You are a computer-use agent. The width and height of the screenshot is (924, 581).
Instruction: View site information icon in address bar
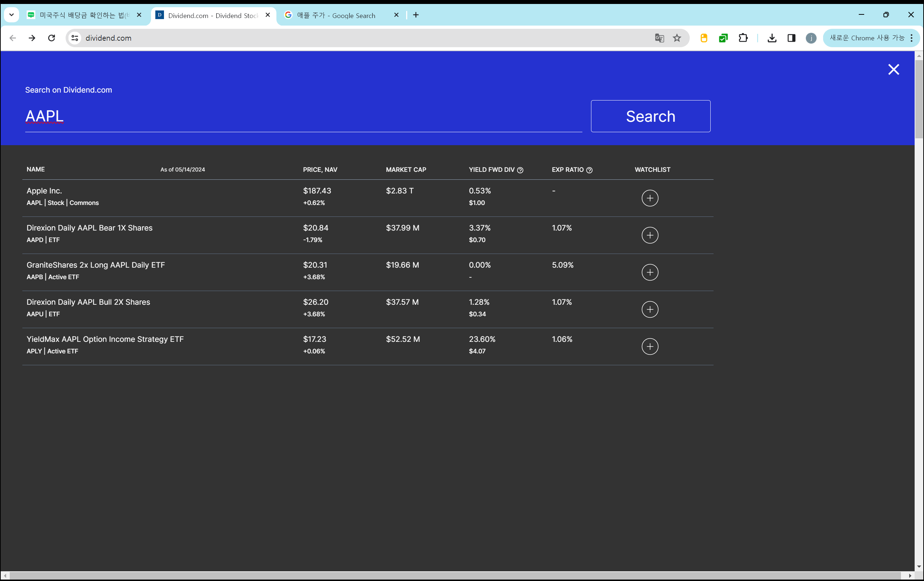(x=75, y=38)
